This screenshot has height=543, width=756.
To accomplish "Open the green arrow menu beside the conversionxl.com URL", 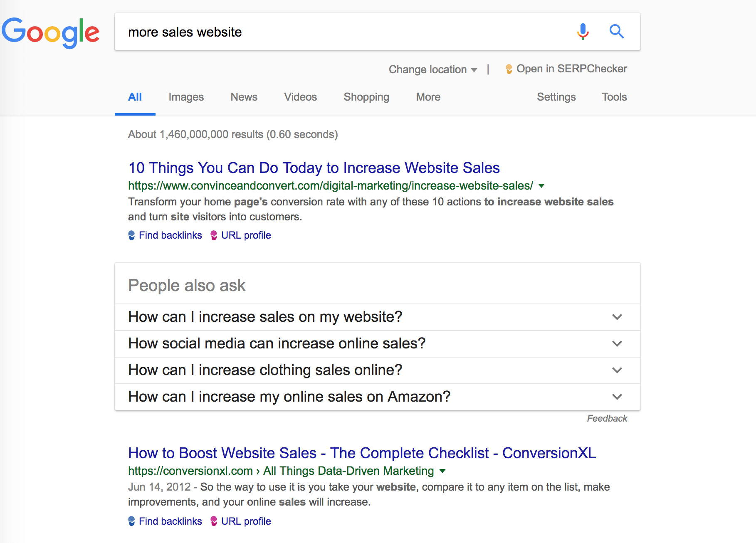I will click(442, 471).
